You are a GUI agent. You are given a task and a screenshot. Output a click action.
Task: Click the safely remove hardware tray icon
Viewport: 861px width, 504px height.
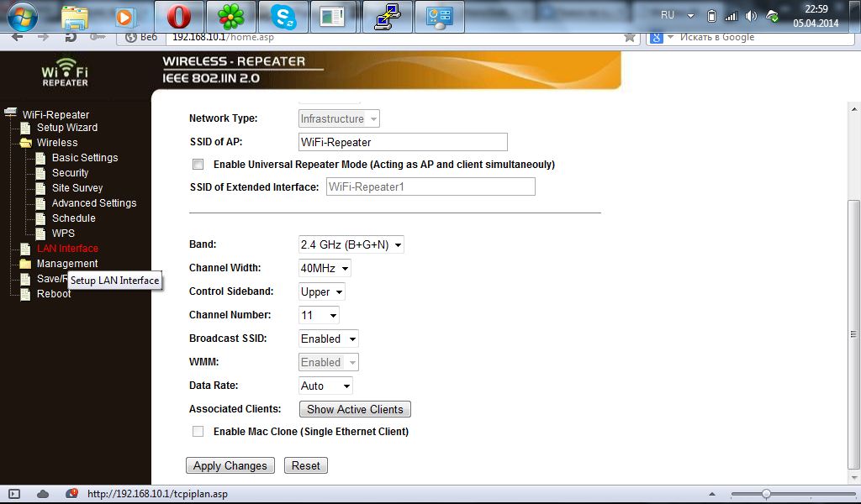(772, 16)
